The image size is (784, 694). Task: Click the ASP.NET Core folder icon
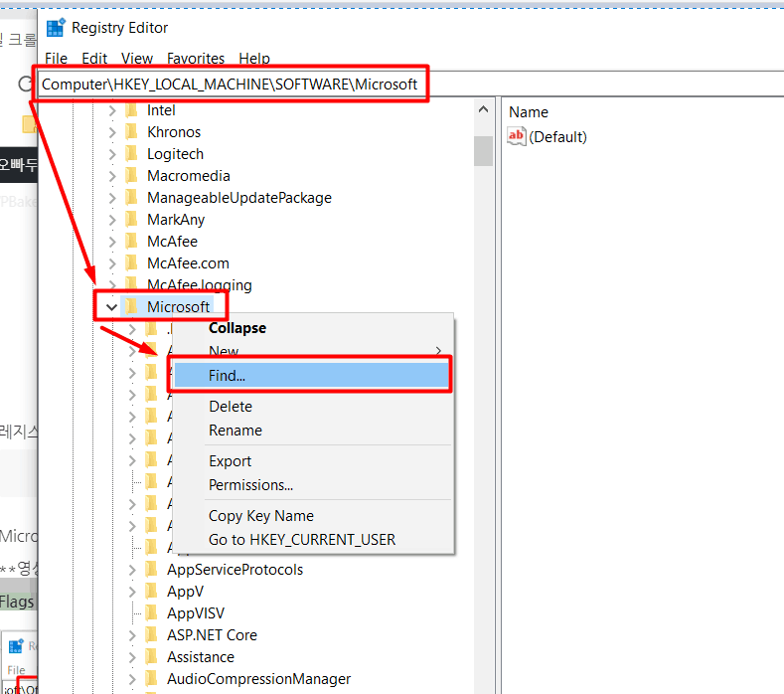151,635
